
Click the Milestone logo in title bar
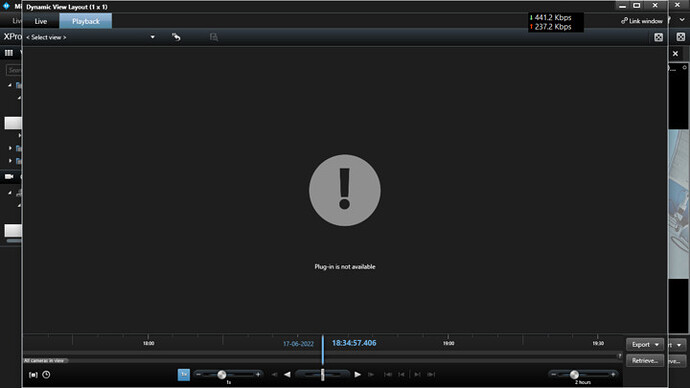(6, 6)
